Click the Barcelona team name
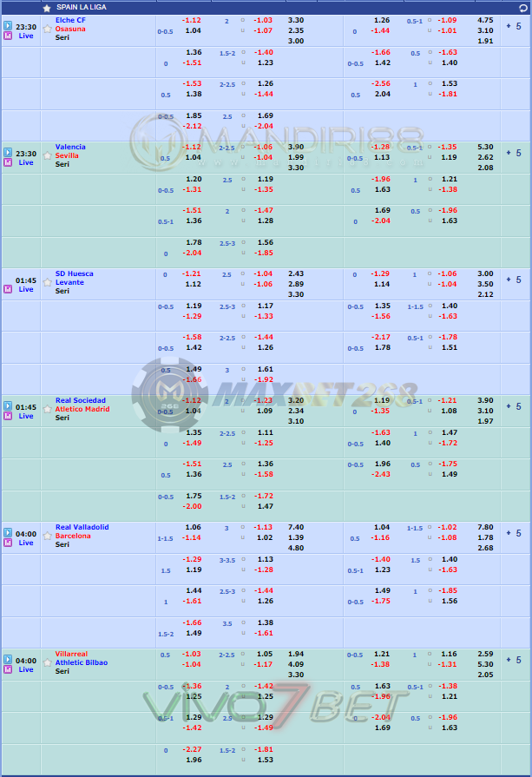 point(73,537)
